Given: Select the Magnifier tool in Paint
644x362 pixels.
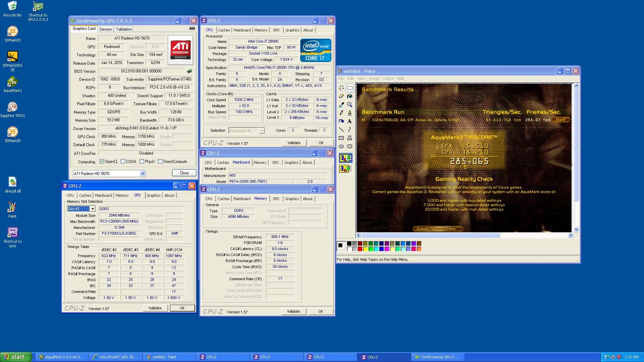Looking at the screenshot, I should (x=349, y=105).
